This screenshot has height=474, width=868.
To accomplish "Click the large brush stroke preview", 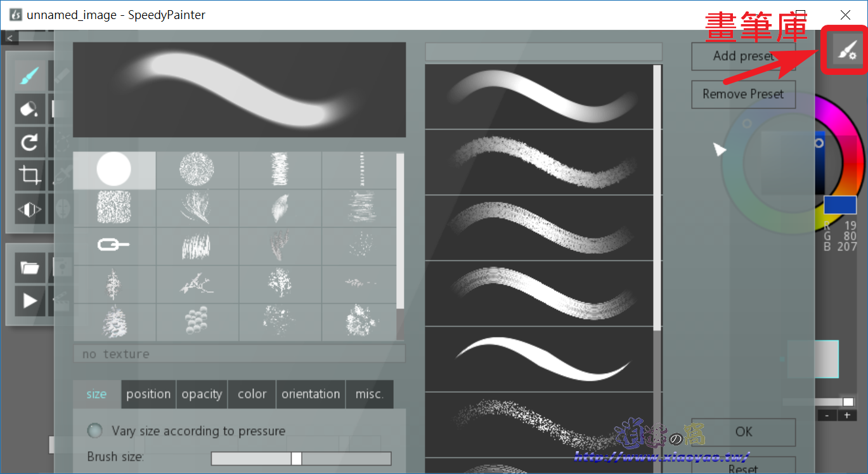I will click(x=239, y=89).
